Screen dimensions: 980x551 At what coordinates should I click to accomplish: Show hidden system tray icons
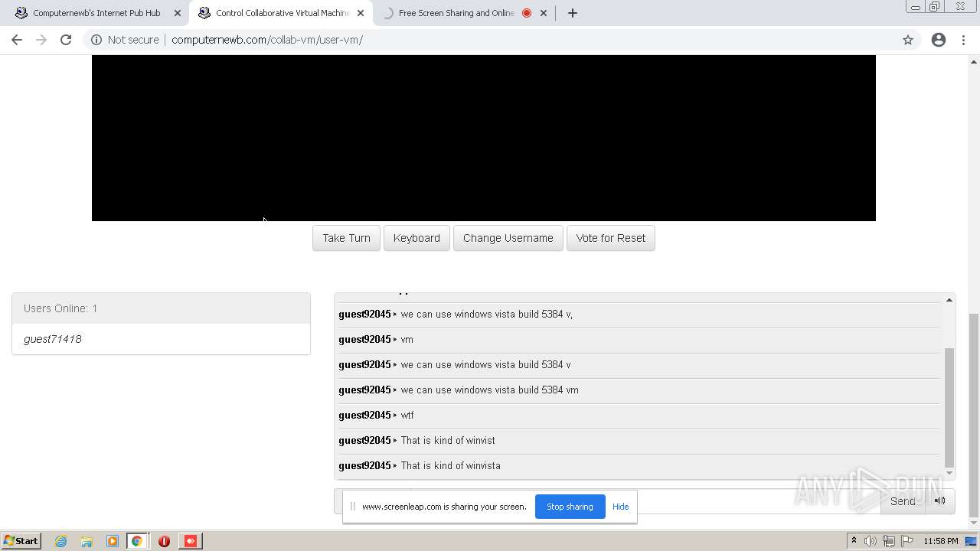[x=854, y=541]
